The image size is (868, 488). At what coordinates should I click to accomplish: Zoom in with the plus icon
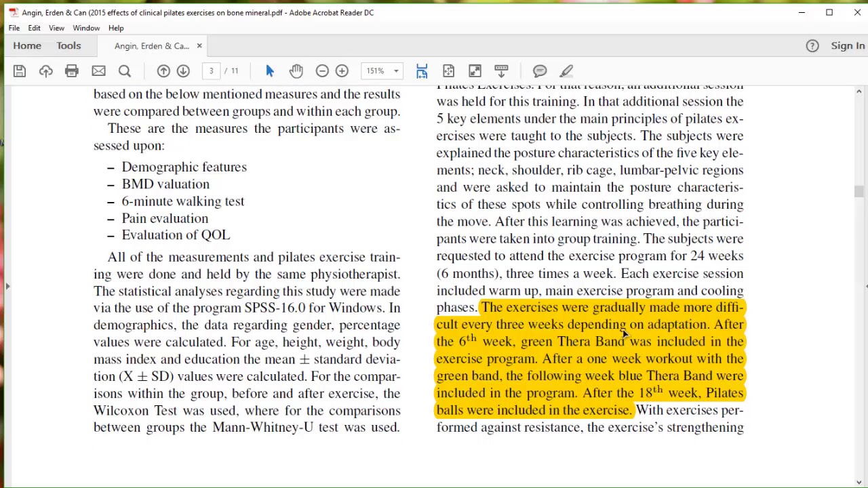(x=342, y=71)
